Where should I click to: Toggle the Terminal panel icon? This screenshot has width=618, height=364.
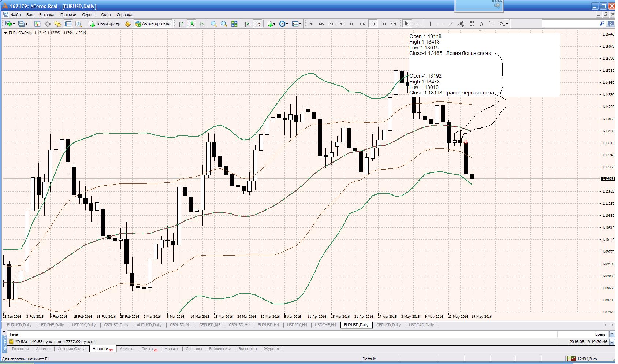pos(68,24)
